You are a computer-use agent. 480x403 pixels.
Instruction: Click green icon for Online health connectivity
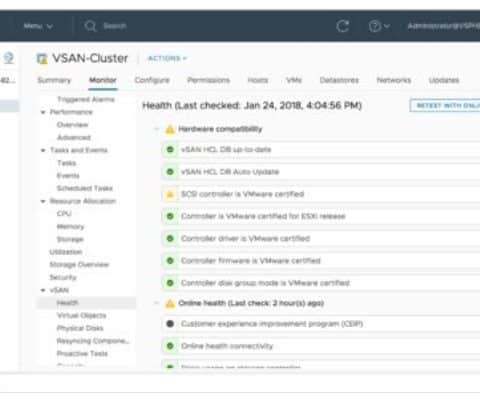170,346
